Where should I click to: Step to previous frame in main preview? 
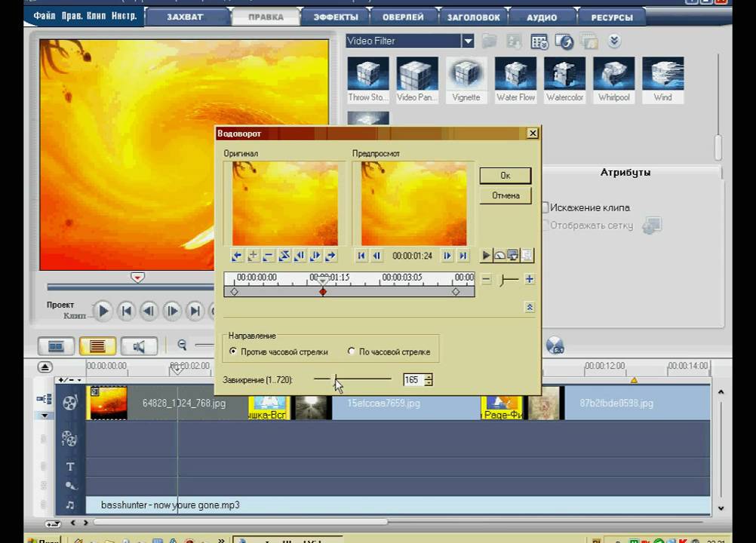point(149,311)
